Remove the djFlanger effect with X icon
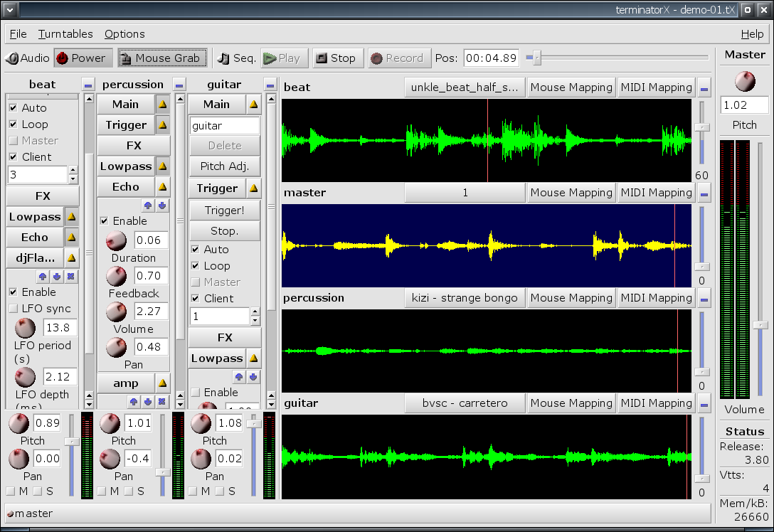This screenshot has height=532, width=774. coord(71,277)
